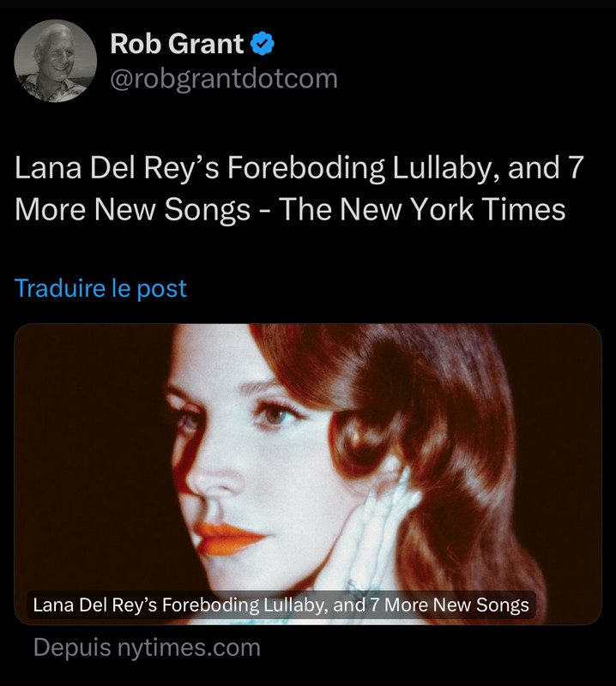Image resolution: width=616 pixels, height=686 pixels.
Task: Click Traduire le post
Action: (x=100, y=288)
